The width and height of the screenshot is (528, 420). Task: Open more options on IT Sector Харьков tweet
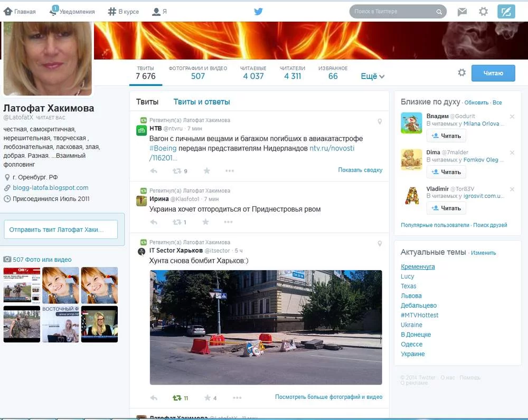(237, 398)
